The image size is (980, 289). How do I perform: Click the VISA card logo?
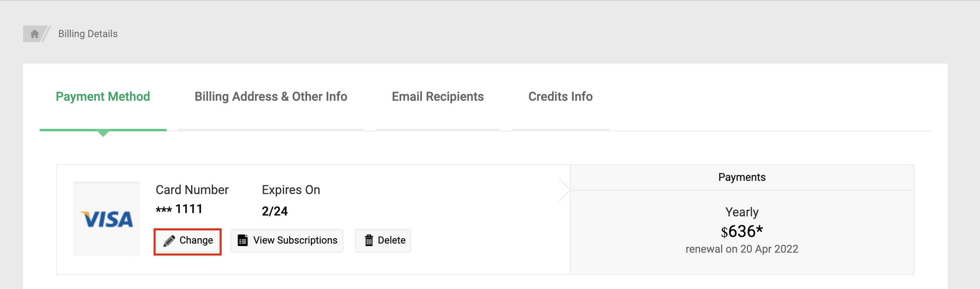pos(107,219)
